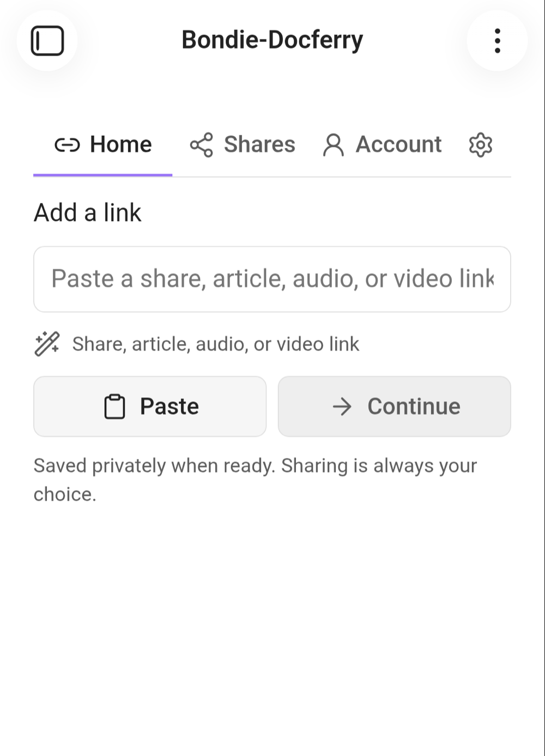Switch to the Home tab
Screen dimensions: 545x756
[x=103, y=145]
